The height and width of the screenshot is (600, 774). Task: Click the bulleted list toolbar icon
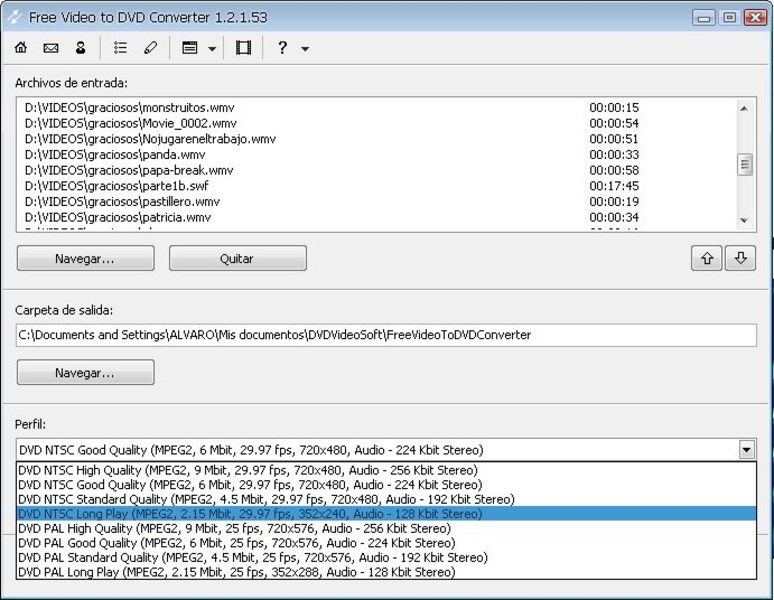click(120, 48)
